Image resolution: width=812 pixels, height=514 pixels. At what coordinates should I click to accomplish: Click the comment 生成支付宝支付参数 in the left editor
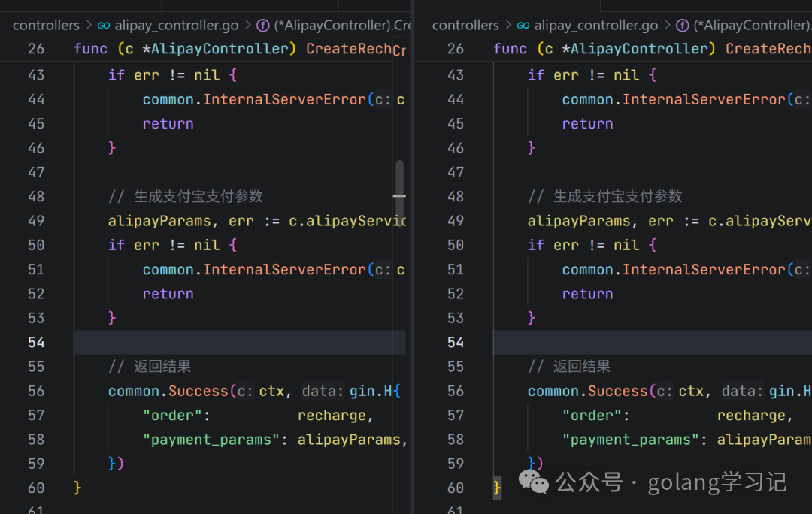point(198,197)
